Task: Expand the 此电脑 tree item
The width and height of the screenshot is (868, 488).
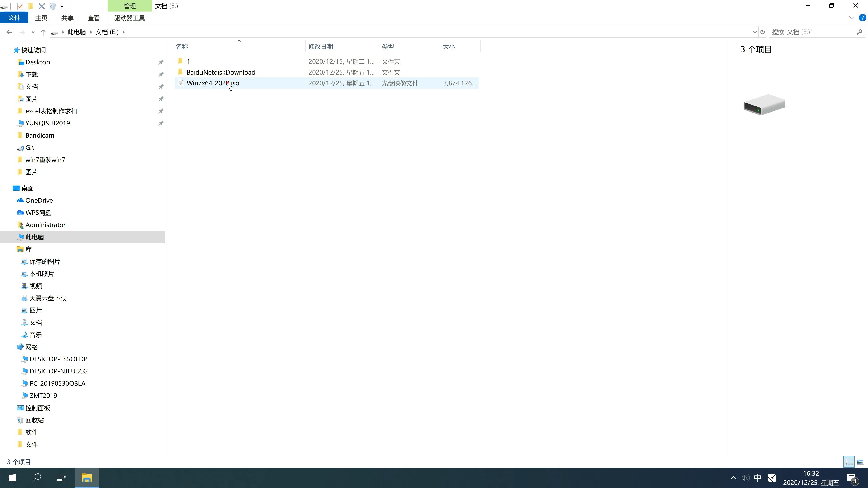Action: coord(9,237)
